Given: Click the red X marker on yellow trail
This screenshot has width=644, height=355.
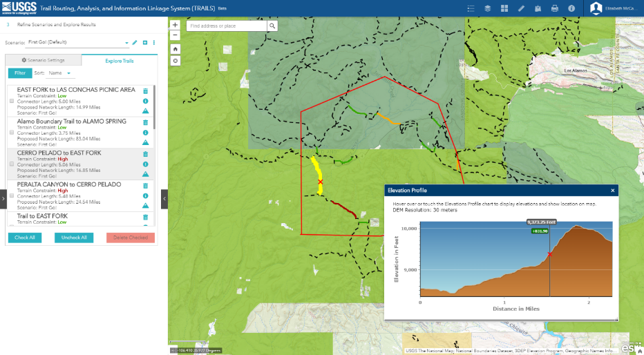Looking at the screenshot, I should [321, 182].
